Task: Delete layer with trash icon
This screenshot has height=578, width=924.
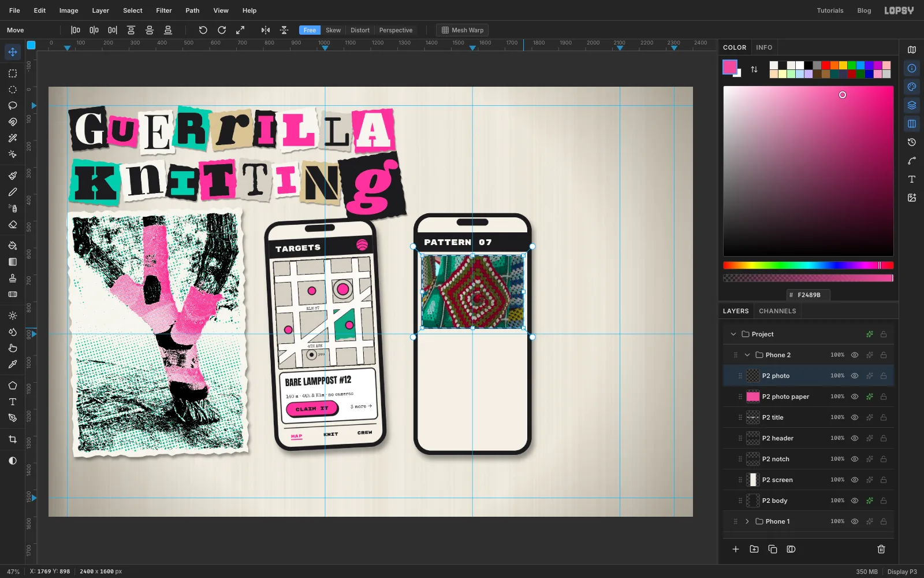Action: [x=881, y=549]
